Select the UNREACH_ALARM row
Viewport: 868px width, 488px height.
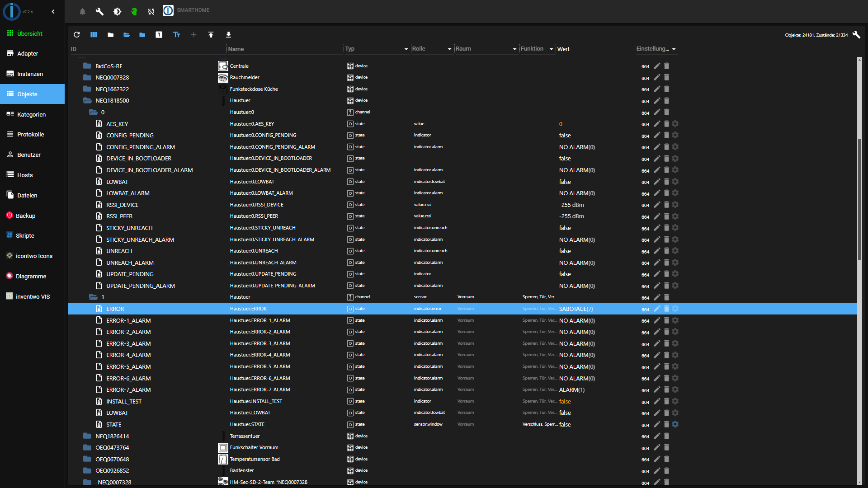pyautogui.click(x=462, y=263)
